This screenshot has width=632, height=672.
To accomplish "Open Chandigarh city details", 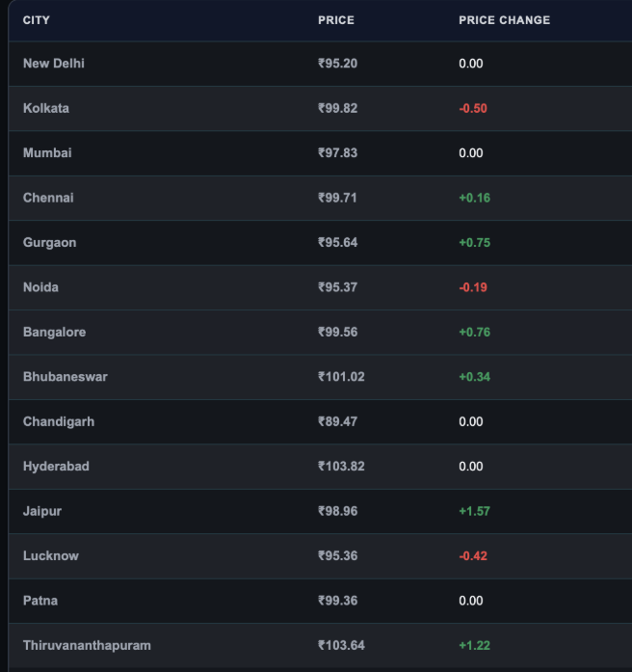I will pos(59,421).
